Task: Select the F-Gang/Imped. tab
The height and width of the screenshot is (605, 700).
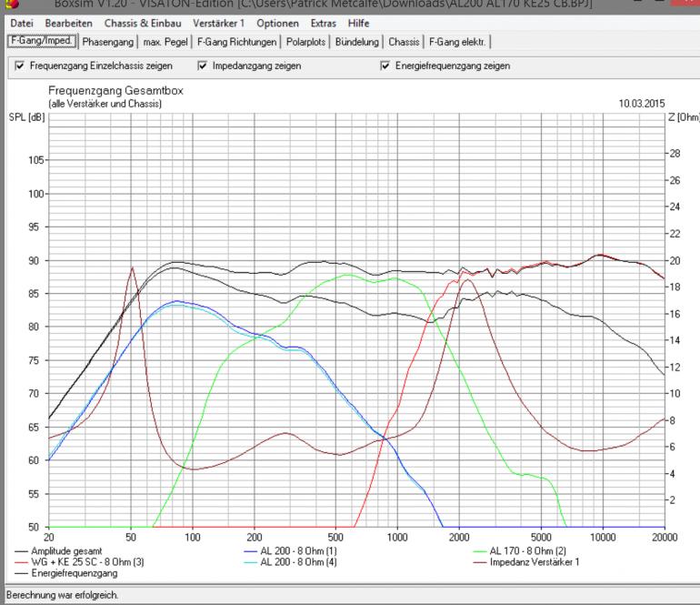Action: 42,41
